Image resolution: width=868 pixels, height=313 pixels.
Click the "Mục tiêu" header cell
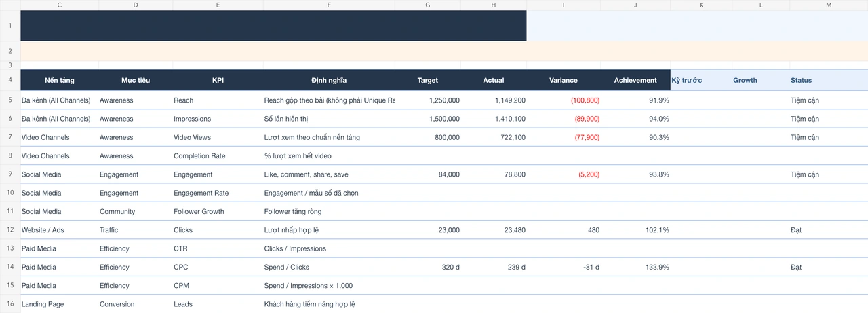coord(136,80)
